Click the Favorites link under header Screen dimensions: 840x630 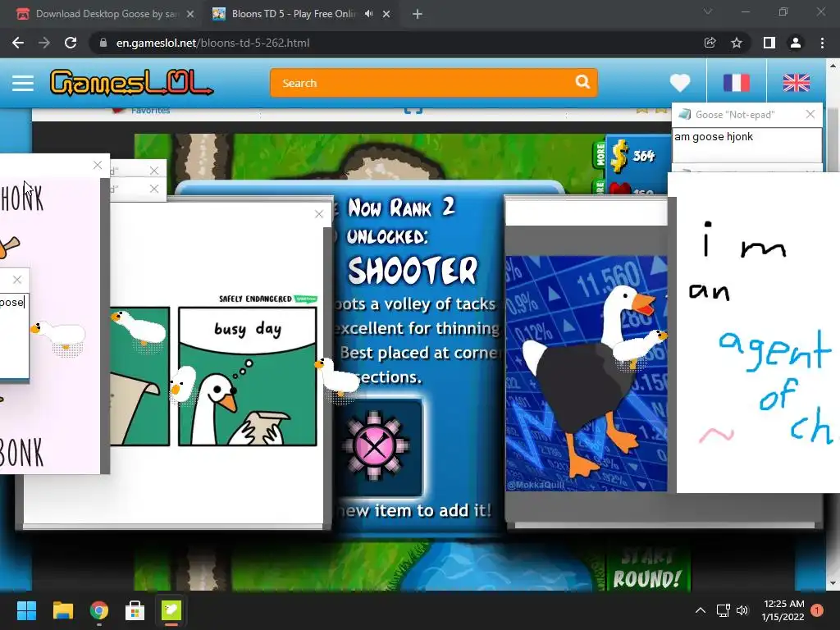pos(150,111)
